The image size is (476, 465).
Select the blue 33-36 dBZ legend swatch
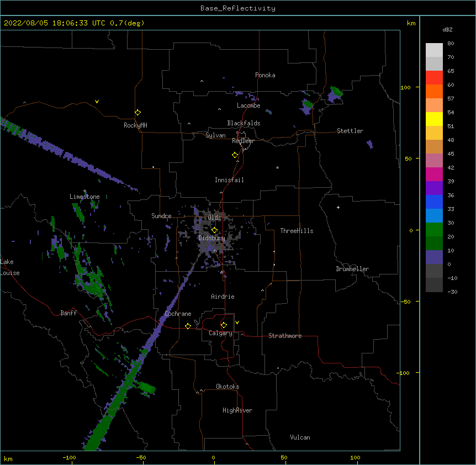[434, 202]
